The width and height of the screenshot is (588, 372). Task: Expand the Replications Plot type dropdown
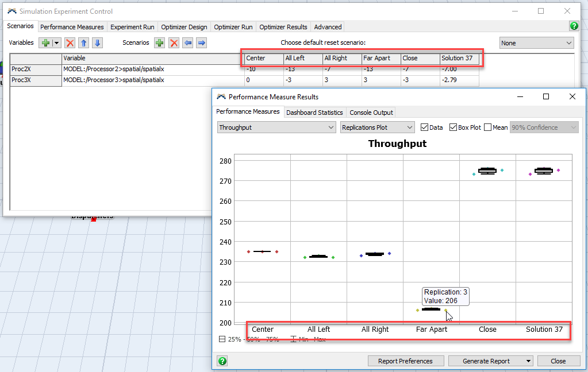coord(378,127)
